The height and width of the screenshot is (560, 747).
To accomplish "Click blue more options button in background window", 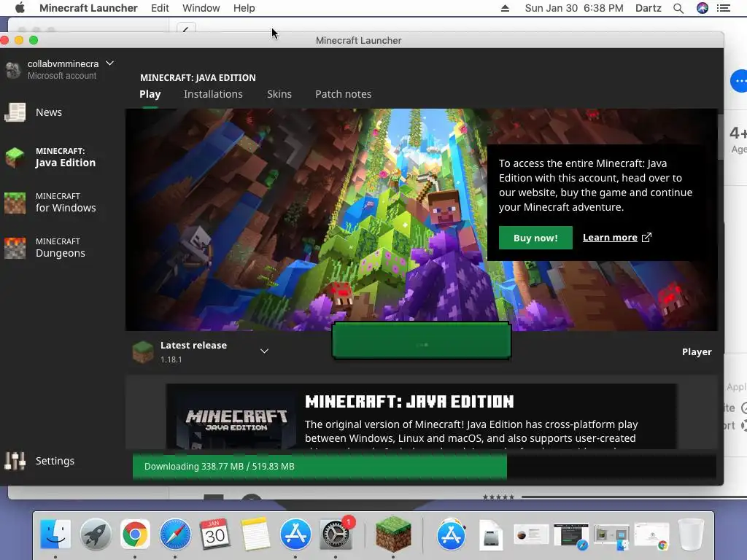I will point(739,81).
